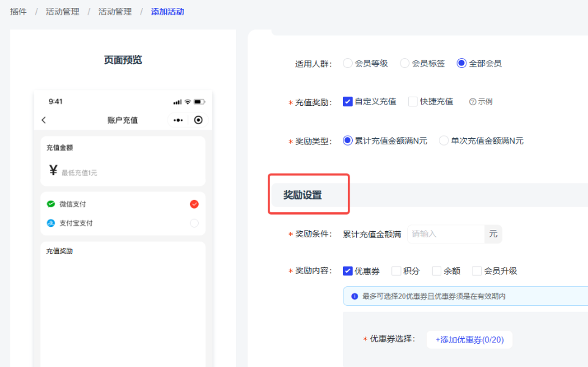The height and width of the screenshot is (367, 588).
Task: Click the circular target icon in preview
Action: 198,120
